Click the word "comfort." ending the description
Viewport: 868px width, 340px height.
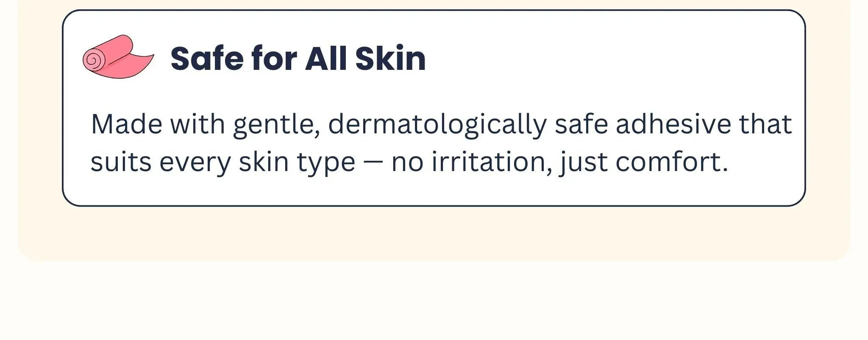point(671,162)
